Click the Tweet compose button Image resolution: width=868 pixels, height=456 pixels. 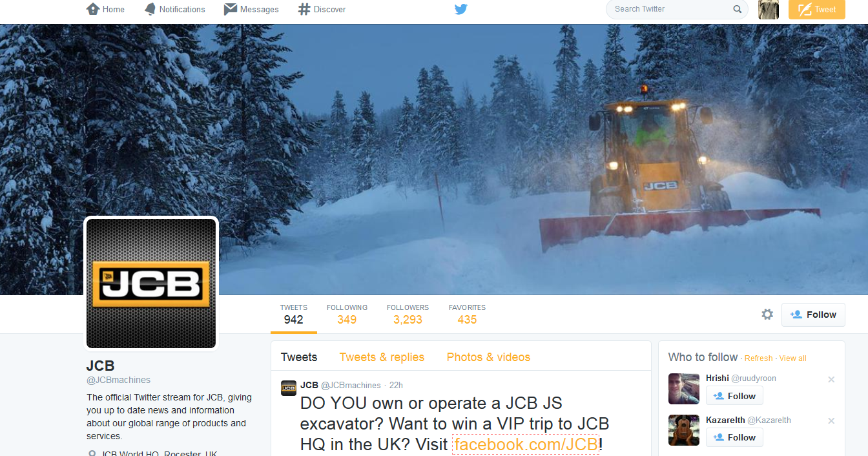click(817, 9)
